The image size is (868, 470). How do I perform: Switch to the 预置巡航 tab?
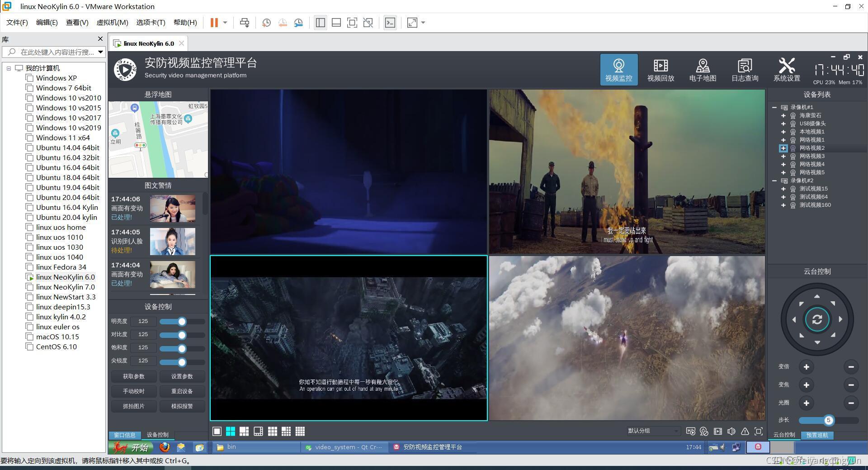pyautogui.click(x=817, y=435)
